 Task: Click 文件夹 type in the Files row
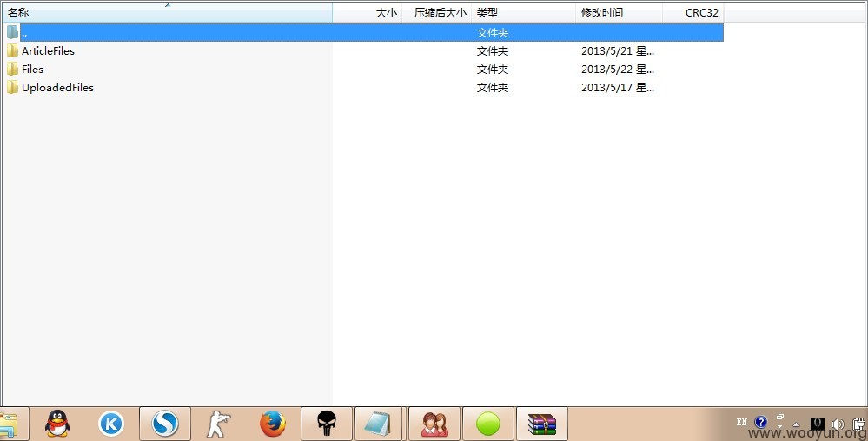click(493, 70)
